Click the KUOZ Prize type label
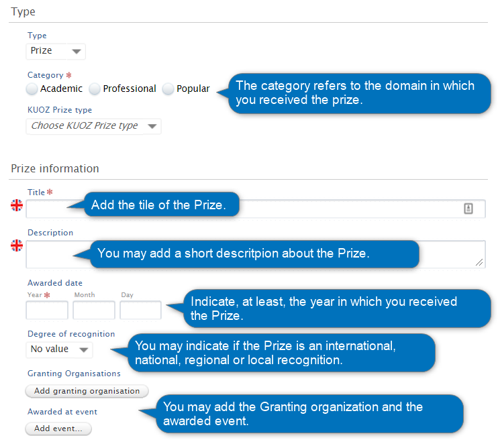 click(60, 110)
